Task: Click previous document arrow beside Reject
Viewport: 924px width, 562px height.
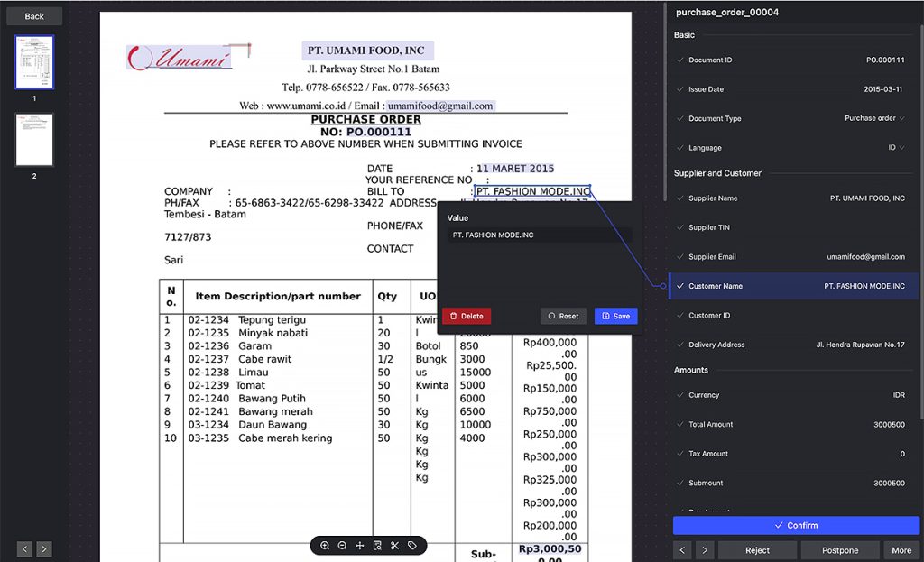Action: [x=682, y=550]
